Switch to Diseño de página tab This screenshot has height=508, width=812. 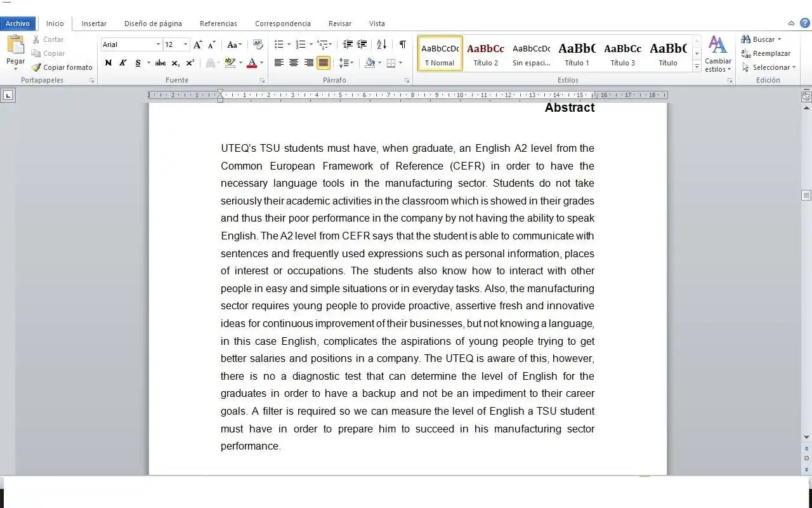click(x=153, y=23)
